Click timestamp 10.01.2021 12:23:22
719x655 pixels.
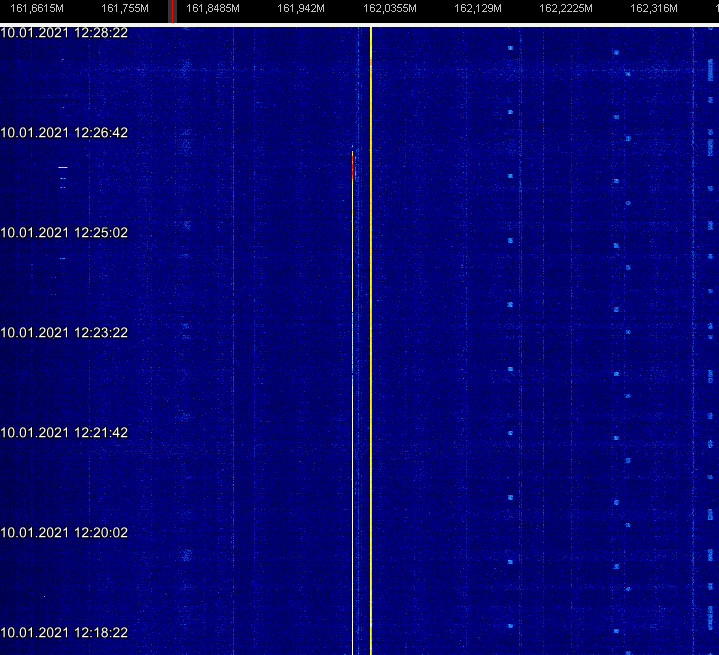[64, 333]
